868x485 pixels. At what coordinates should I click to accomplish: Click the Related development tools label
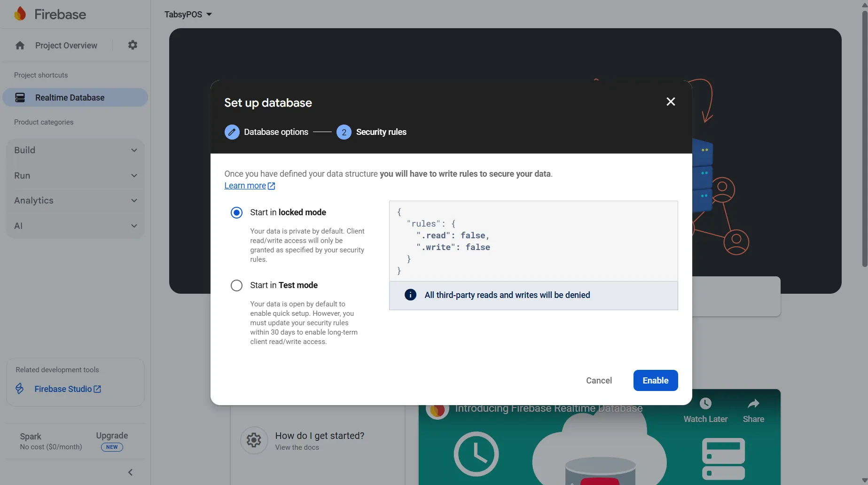point(57,370)
